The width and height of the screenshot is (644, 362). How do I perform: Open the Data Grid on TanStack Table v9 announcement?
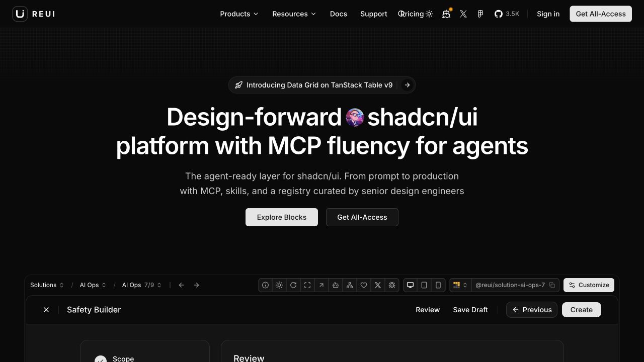tap(319, 85)
